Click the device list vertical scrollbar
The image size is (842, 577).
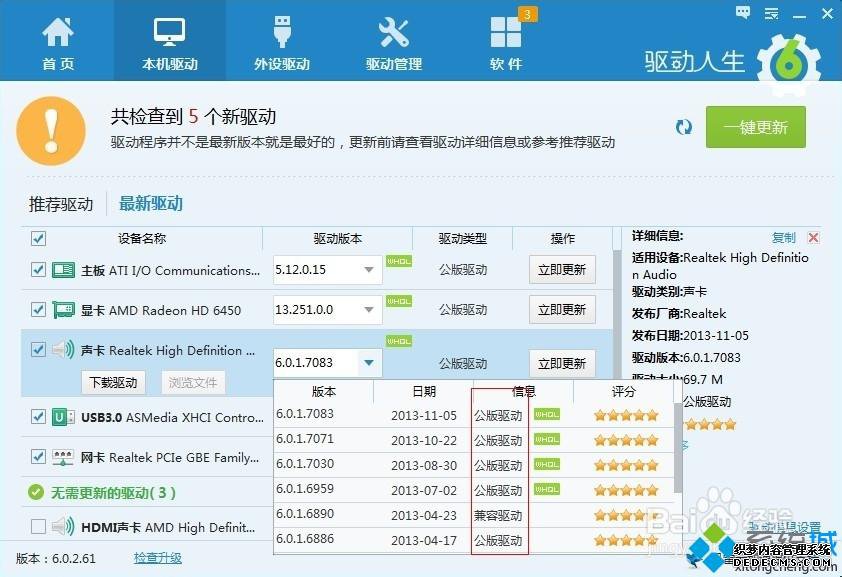[x=616, y=315]
